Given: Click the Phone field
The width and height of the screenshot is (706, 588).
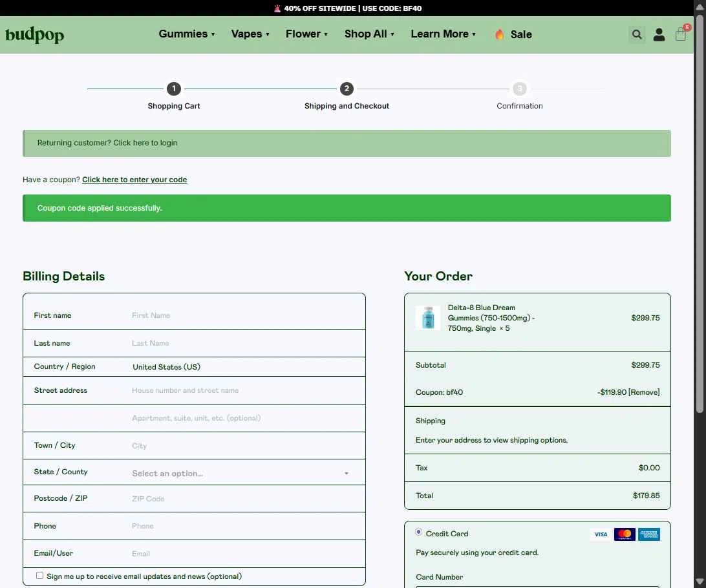Looking at the screenshot, I should pos(243,526).
